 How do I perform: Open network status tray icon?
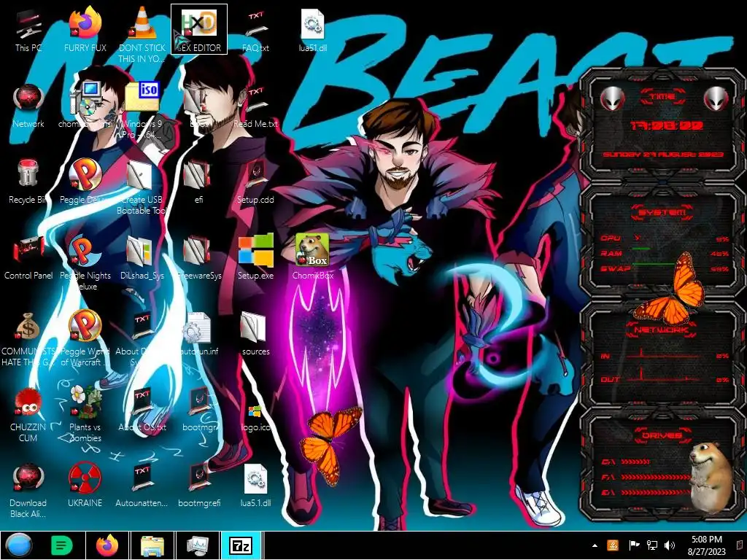(x=651, y=545)
